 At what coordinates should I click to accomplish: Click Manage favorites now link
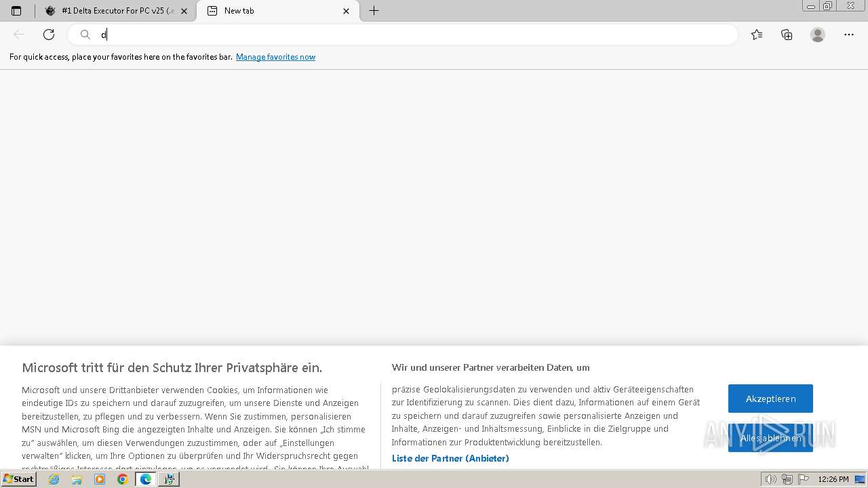[x=275, y=57]
